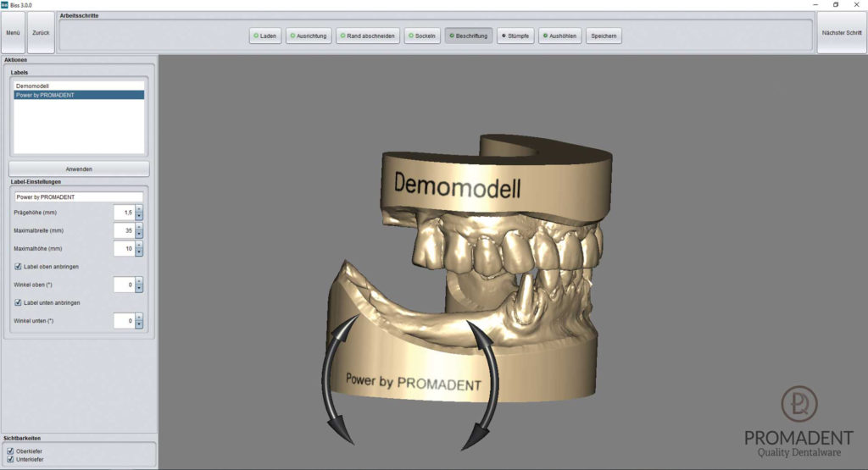Restore down the Biss window

[x=836, y=5]
